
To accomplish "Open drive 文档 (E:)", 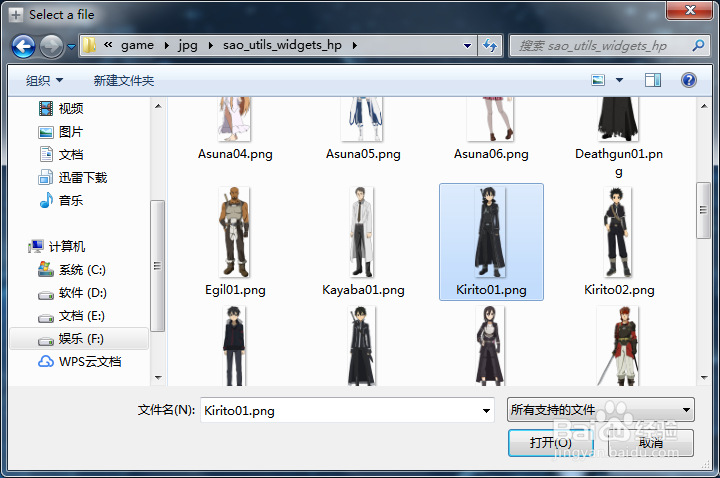I will pos(72,316).
